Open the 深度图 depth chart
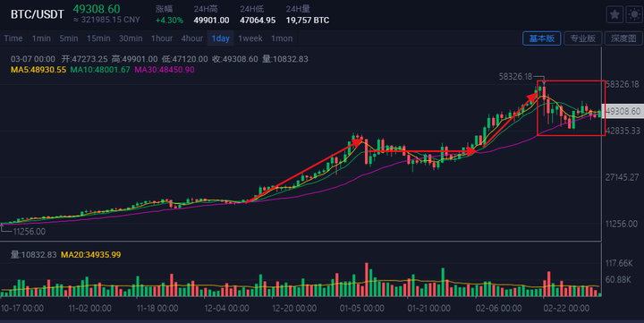The width and height of the screenshot is (644, 323). (x=623, y=38)
